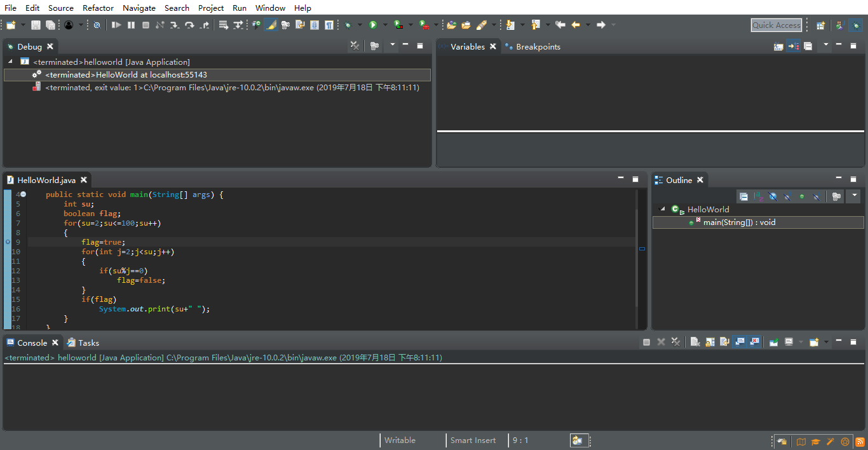Switch to the Java perspective icon
This screenshot has height=450, width=868.
click(x=839, y=25)
